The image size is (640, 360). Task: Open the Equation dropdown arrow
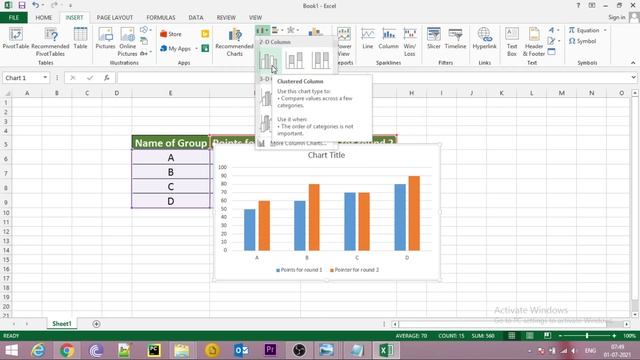[605, 30]
